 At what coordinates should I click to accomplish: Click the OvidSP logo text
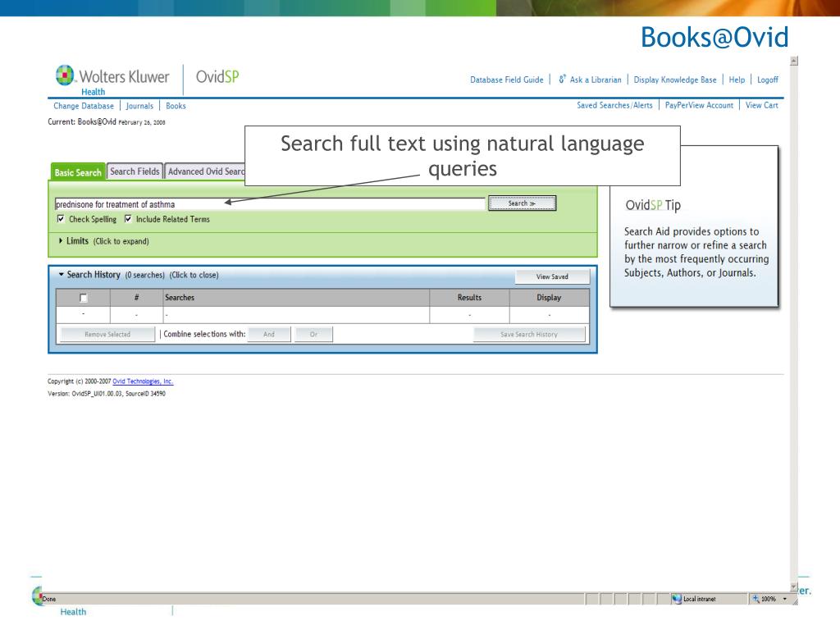(217, 76)
